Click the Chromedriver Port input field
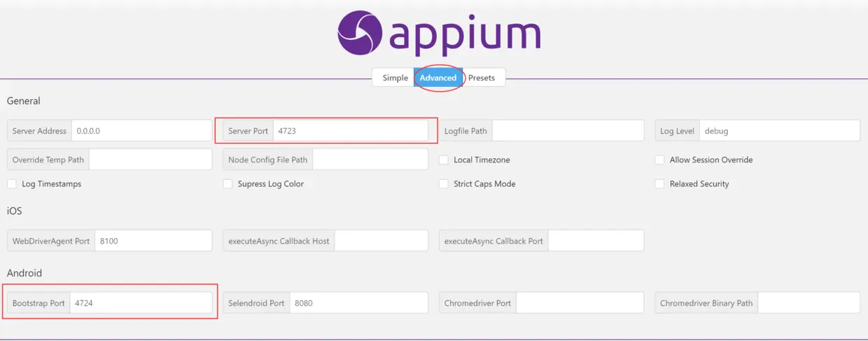 pyautogui.click(x=580, y=303)
